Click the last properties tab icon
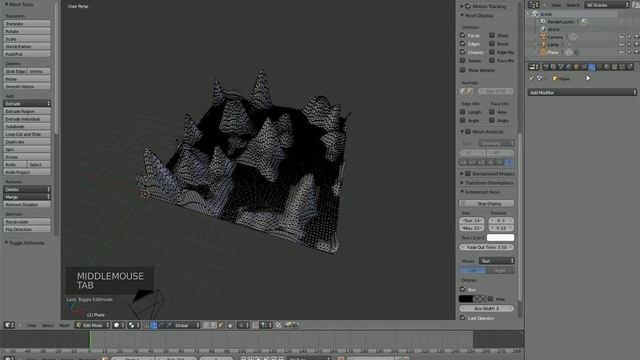 pyautogui.click(x=631, y=67)
